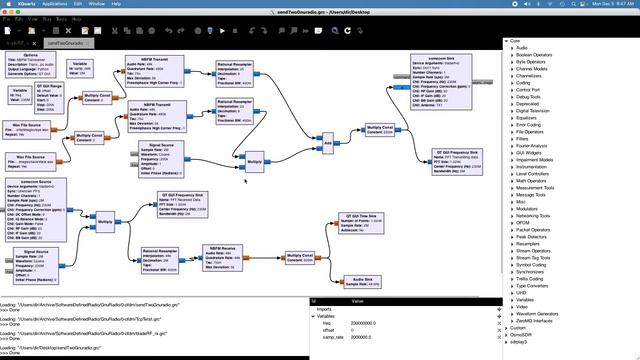This screenshot has height=360, width=640.
Task: Expand the Filters block category
Action: pyautogui.click(x=512, y=139)
